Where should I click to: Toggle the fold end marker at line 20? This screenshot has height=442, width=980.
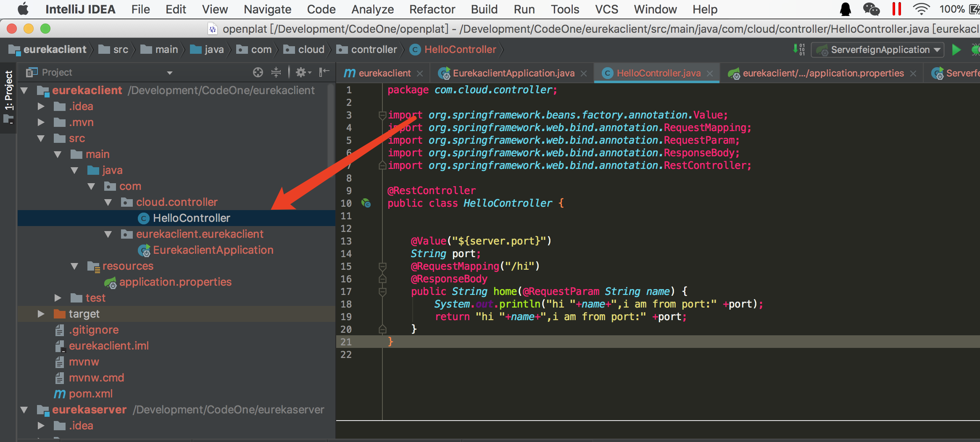[382, 329]
